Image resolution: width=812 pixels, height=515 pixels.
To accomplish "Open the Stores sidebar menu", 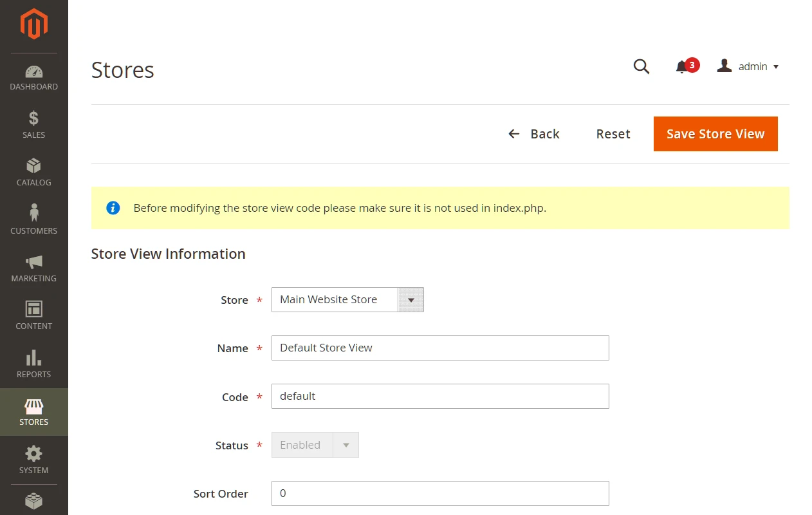I will (x=33, y=412).
